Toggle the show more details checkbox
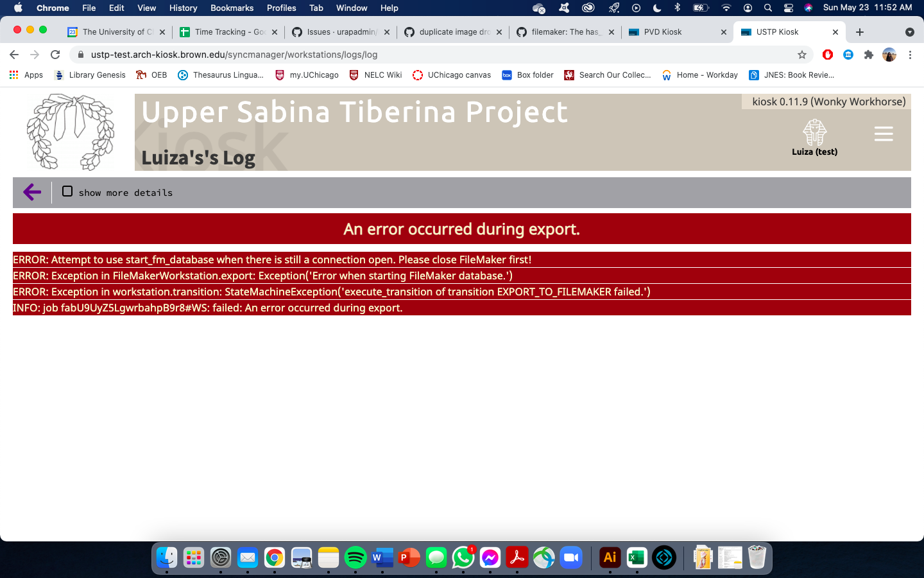Viewport: 924px width, 578px height. pos(67,191)
